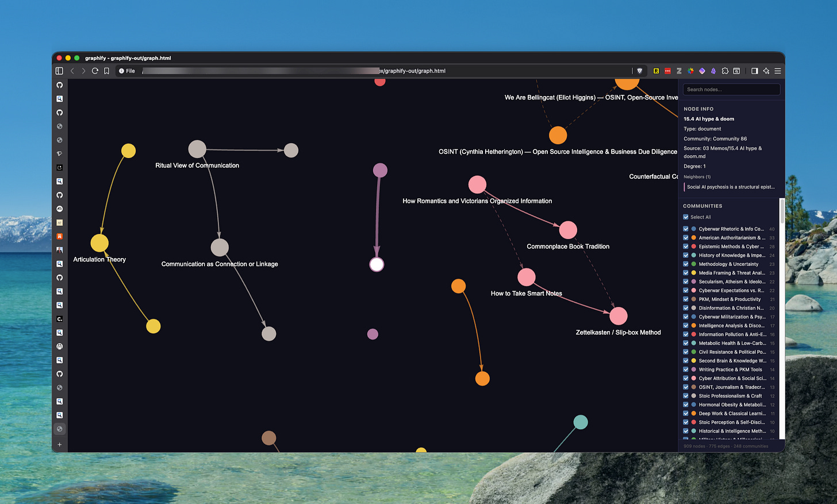Switch to the C. favicon vertical tab
Image resolution: width=837 pixels, height=504 pixels.
(59, 319)
